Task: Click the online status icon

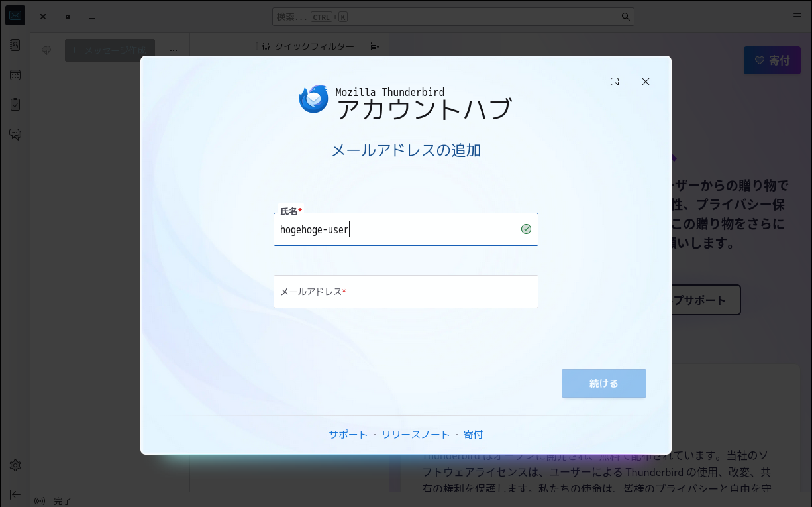Action: tap(40, 501)
